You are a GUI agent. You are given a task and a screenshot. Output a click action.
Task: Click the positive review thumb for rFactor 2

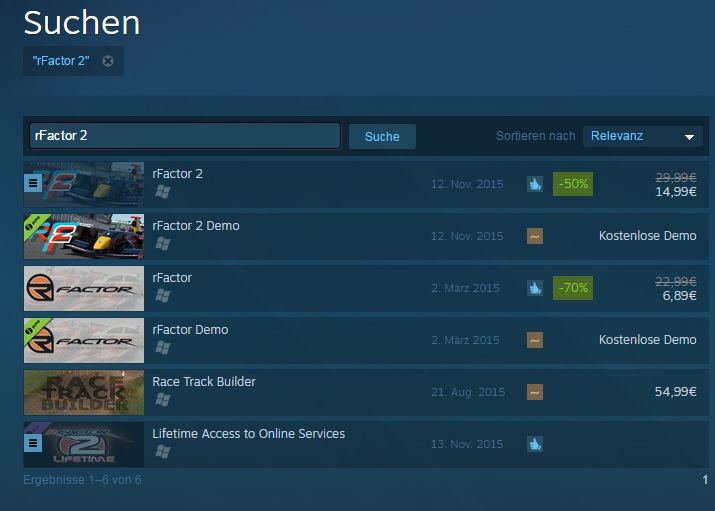point(535,184)
